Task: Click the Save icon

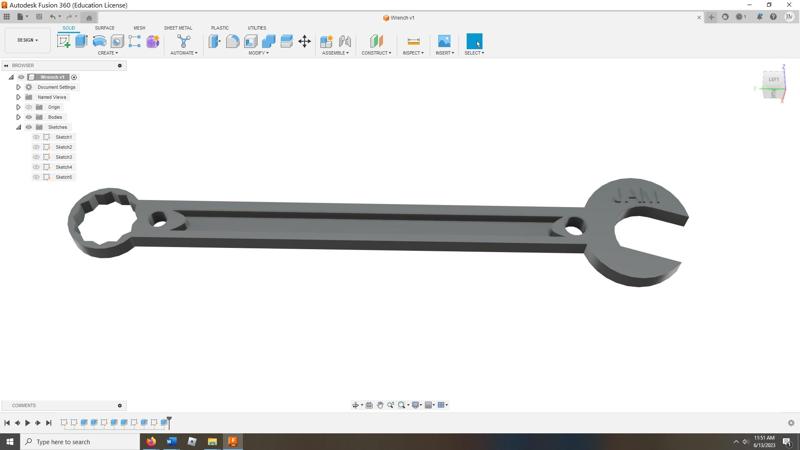Action: point(39,17)
